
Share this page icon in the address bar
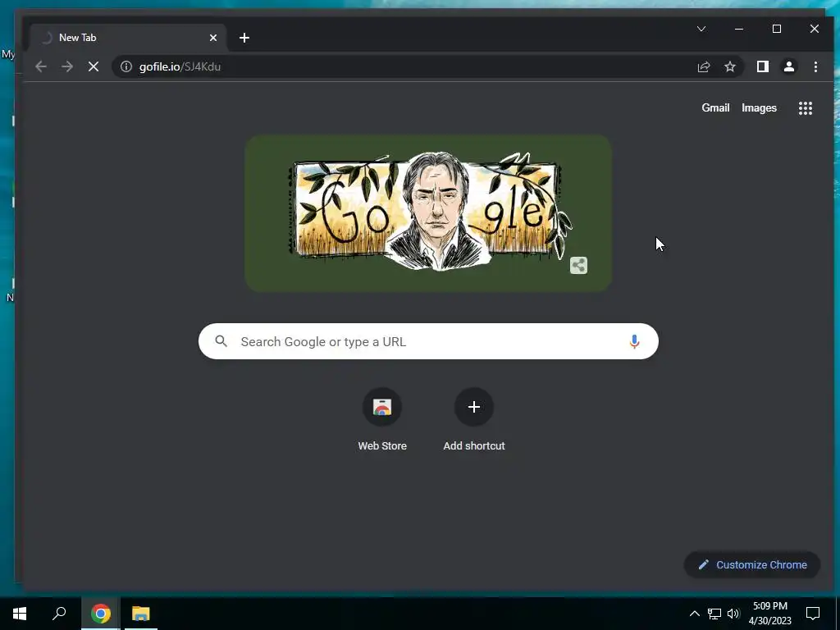[x=703, y=66]
